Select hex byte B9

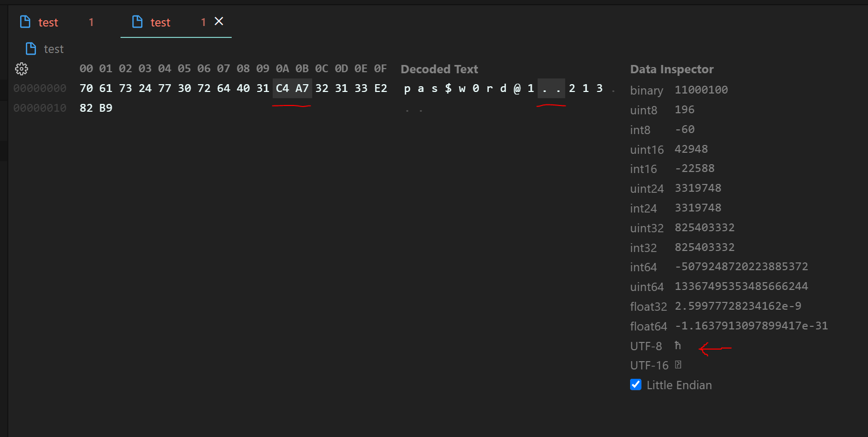pyautogui.click(x=106, y=108)
